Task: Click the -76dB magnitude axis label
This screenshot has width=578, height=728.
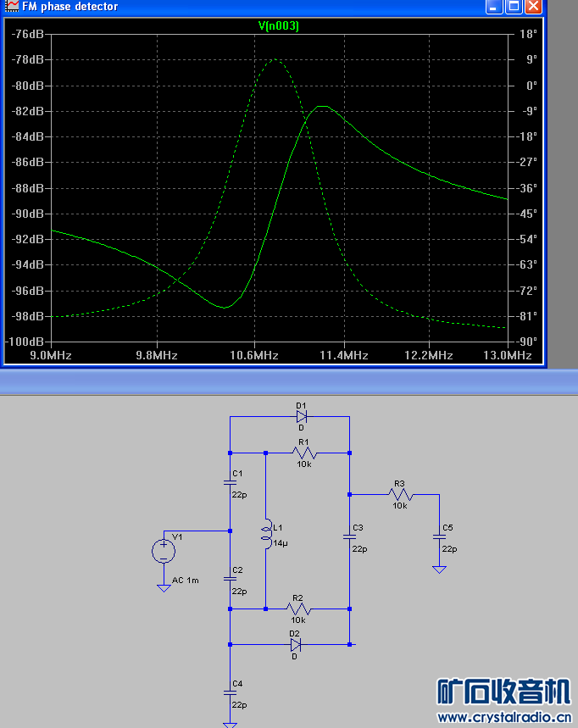Action: [27, 35]
